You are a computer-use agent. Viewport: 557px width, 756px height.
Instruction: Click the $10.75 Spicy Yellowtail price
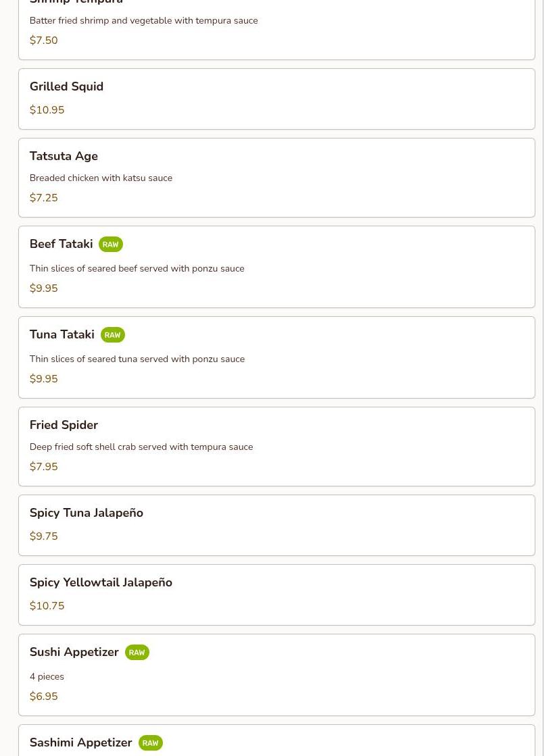(47, 606)
